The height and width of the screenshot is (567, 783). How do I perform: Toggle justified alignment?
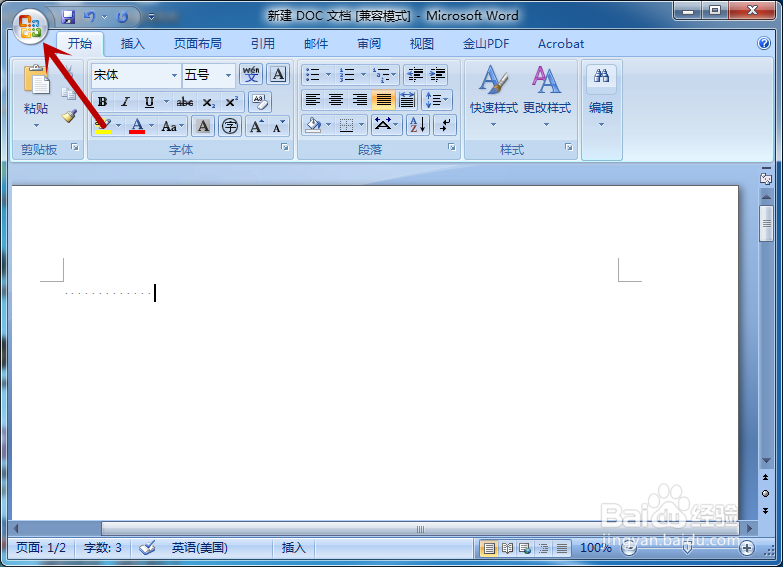384,100
